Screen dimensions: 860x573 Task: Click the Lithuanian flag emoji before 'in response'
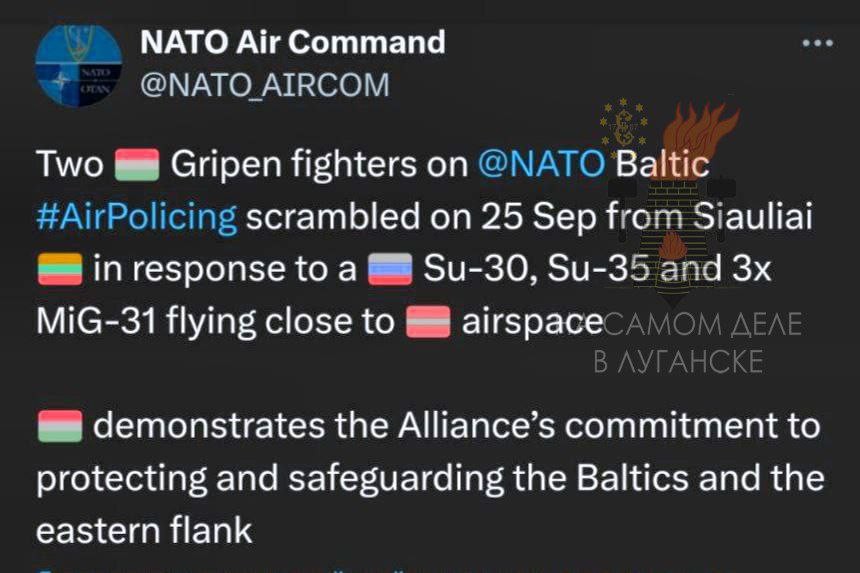pos(60,269)
